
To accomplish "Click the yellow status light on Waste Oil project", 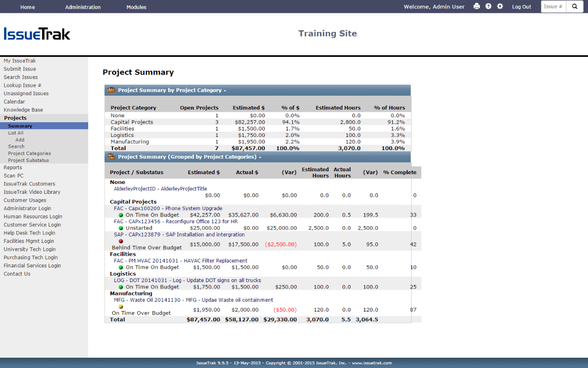I will pos(121,306).
